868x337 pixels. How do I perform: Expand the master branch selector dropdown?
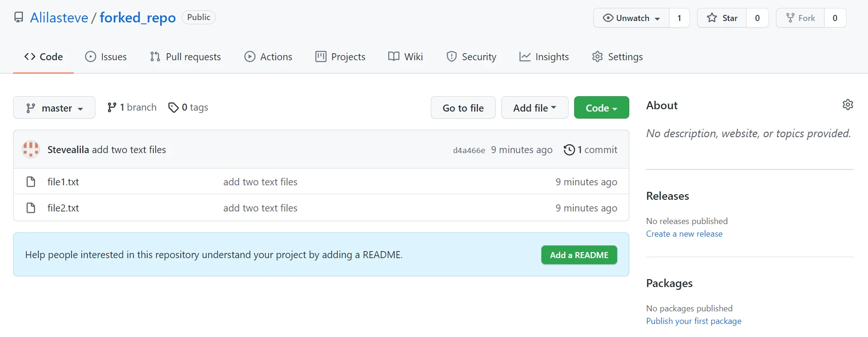coord(54,107)
